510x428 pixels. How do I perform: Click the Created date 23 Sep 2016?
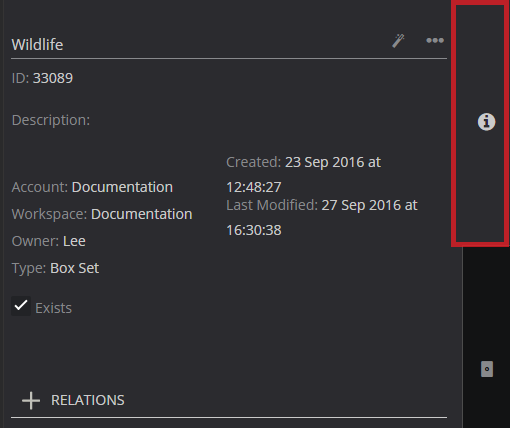point(324,162)
